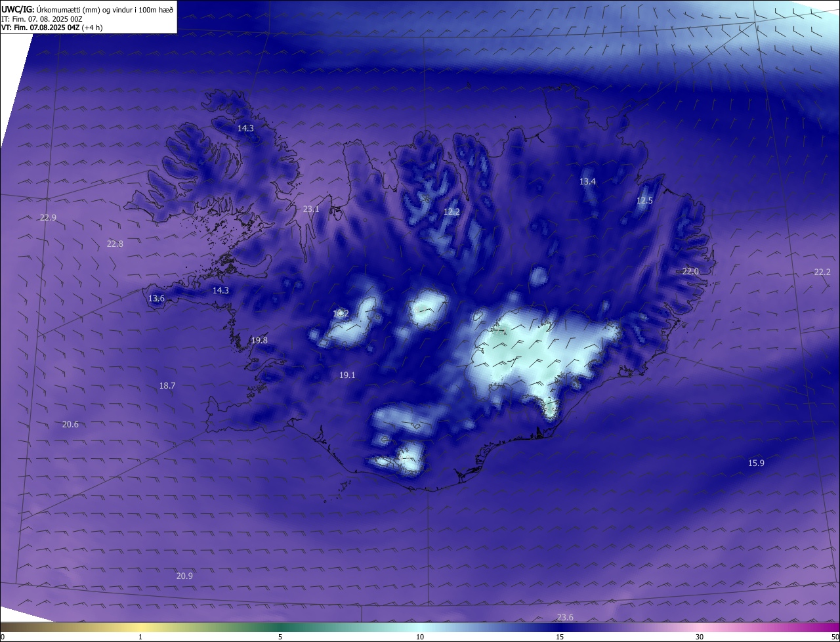The width and height of the screenshot is (840, 642).
Task: Click the 15.9 value southeast of Iceland
Action: pyautogui.click(x=756, y=463)
